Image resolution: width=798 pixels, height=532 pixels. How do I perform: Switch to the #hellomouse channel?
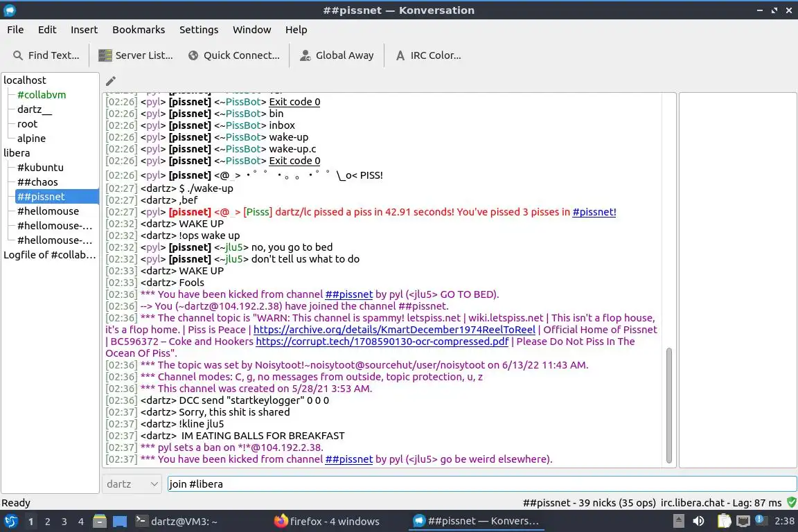[48, 211]
